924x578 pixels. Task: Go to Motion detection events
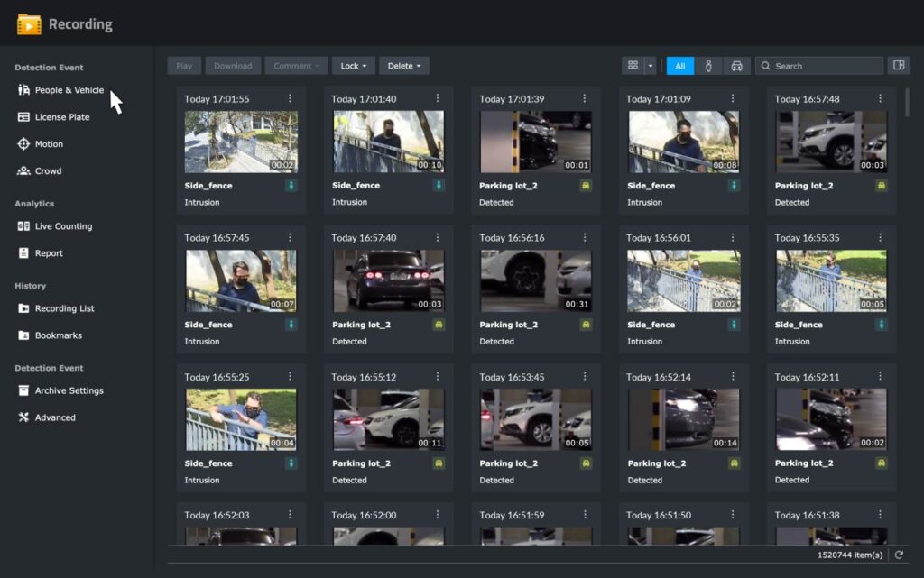49,143
